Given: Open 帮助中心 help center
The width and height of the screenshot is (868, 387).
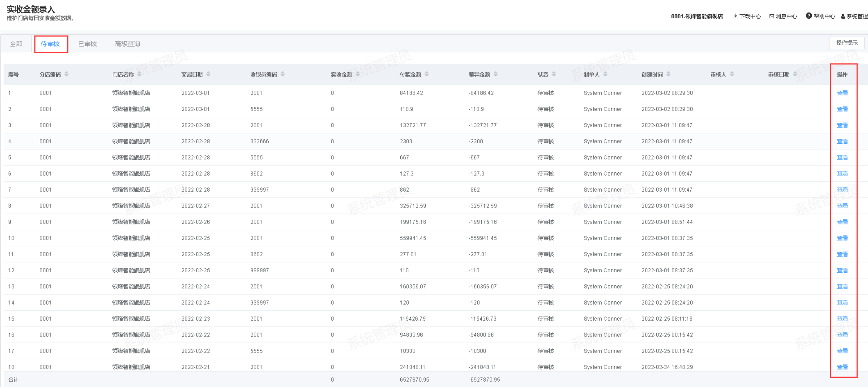Looking at the screenshot, I should [820, 16].
